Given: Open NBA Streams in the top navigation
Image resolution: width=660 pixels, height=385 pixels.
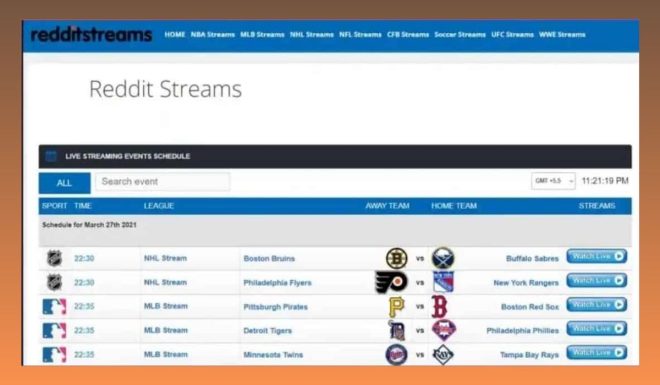Looking at the screenshot, I should point(213,35).
